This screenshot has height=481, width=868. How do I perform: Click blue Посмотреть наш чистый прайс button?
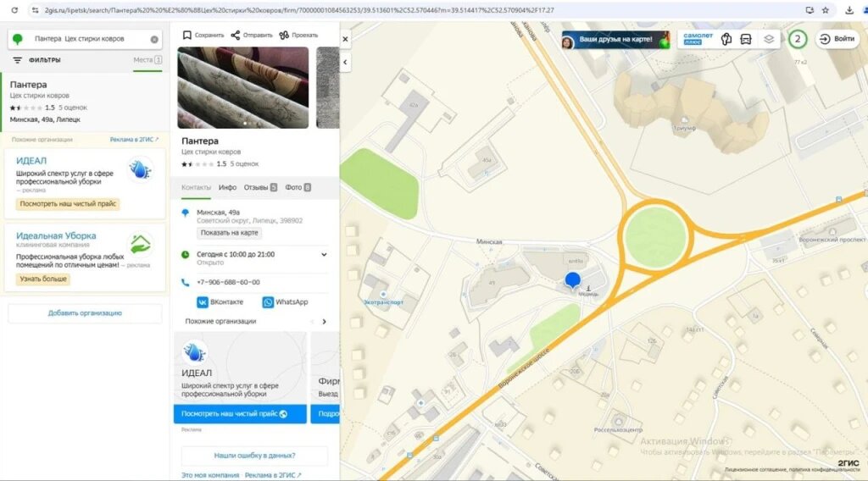(240, 413)
